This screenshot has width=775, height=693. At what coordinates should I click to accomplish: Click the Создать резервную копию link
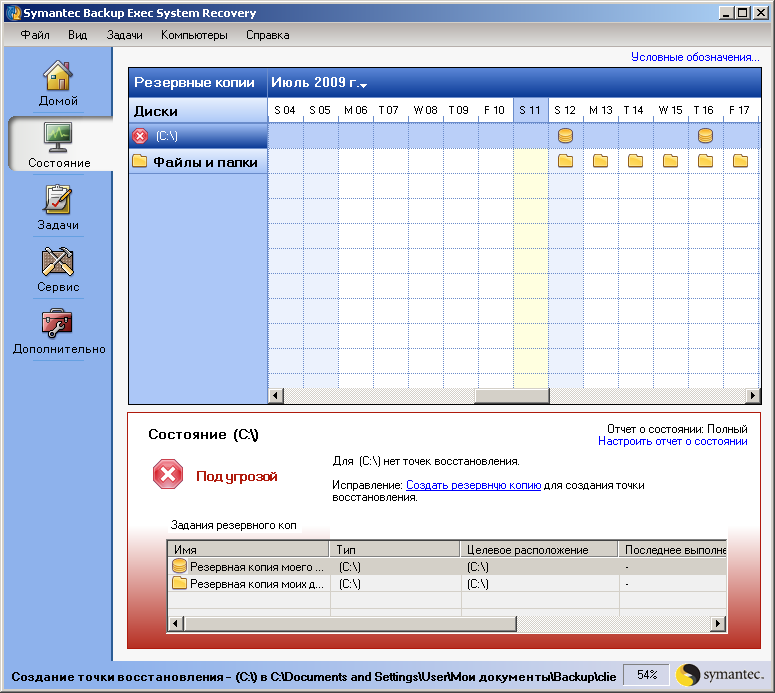[x=474, y=485]
